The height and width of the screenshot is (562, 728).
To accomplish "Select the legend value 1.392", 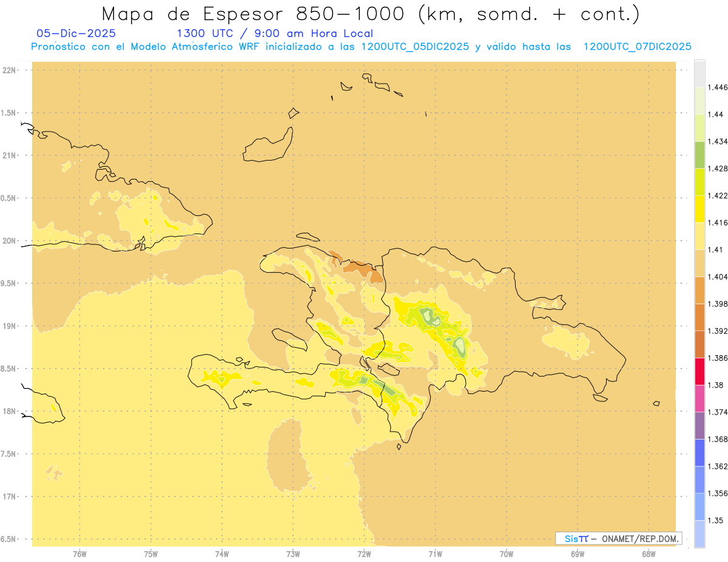I will [719, 331].
